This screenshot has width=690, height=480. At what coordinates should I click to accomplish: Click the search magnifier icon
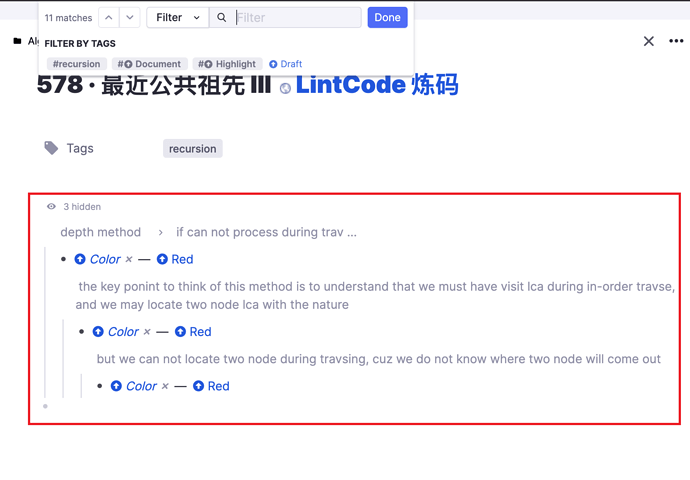tap(222, 18)
